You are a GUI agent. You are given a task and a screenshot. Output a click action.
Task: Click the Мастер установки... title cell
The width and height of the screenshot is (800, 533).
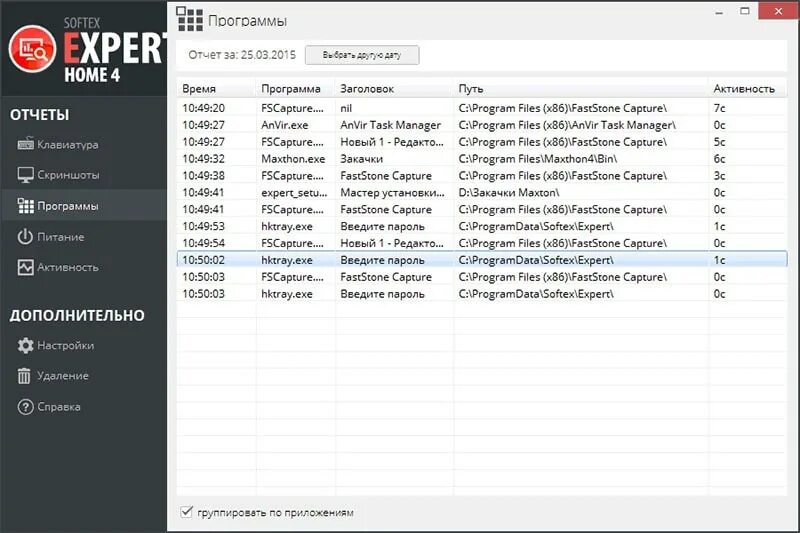coord(392,193)
